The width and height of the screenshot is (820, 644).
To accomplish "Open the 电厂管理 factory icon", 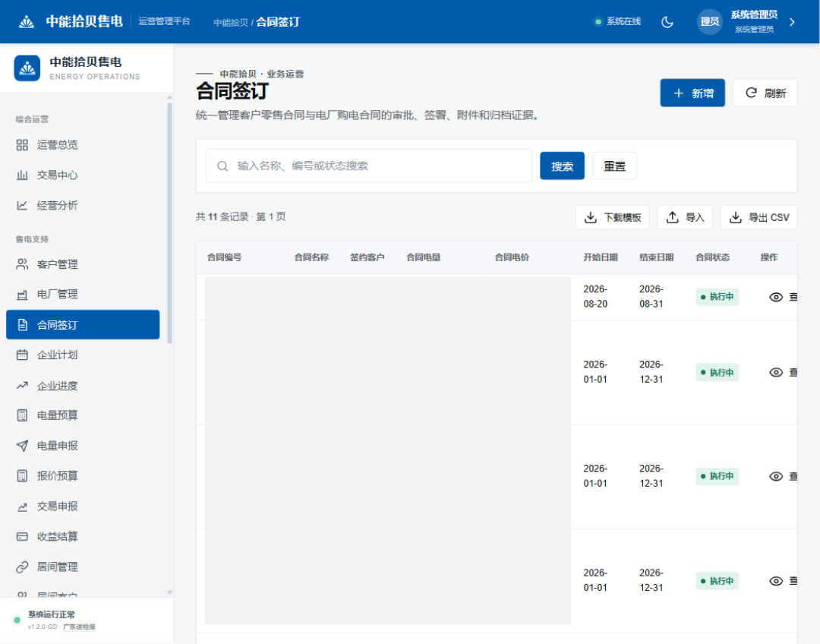I will [22, 295].
